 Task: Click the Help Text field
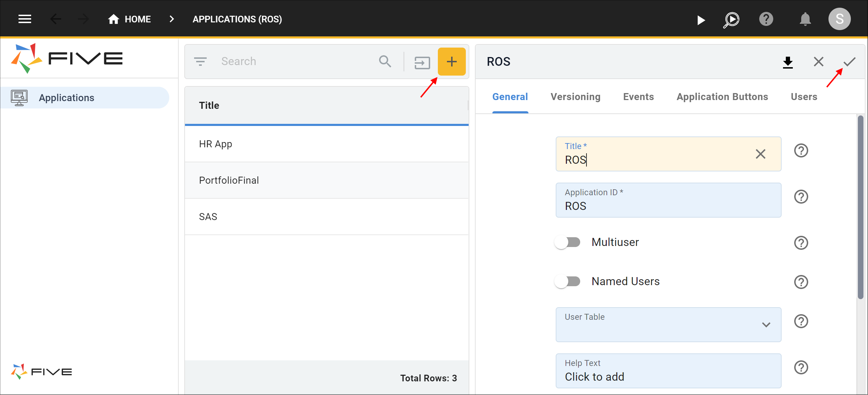click(668, 371)
